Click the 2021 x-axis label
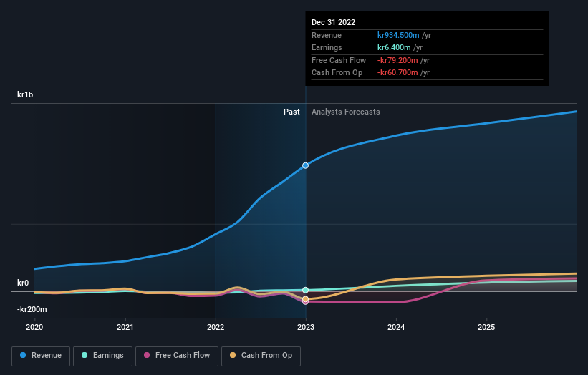This screenshot has height=375, width=588. click(x=125, y=328)
